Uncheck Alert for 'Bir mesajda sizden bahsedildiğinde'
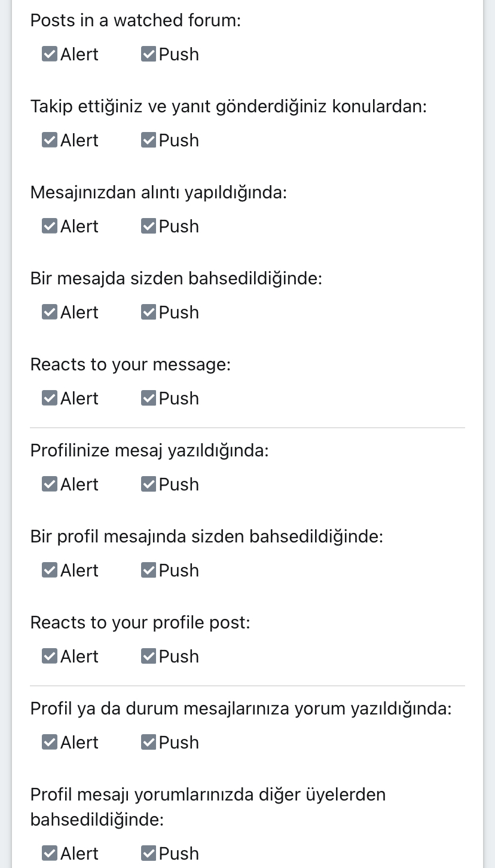 50,312
